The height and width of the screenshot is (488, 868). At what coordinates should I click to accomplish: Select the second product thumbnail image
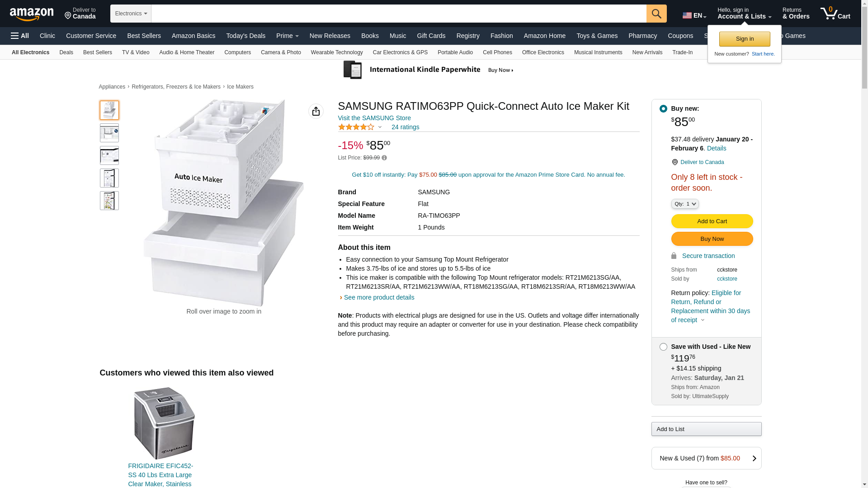tap(109, 133)
